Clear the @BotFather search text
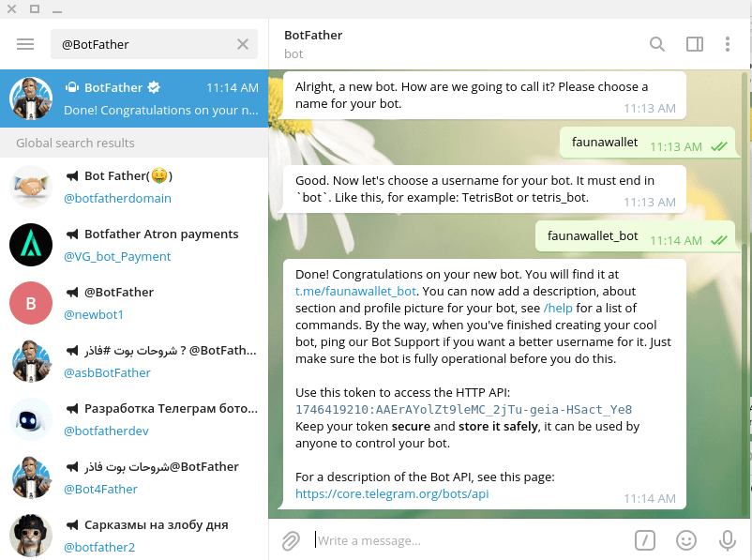 [243, 44]
